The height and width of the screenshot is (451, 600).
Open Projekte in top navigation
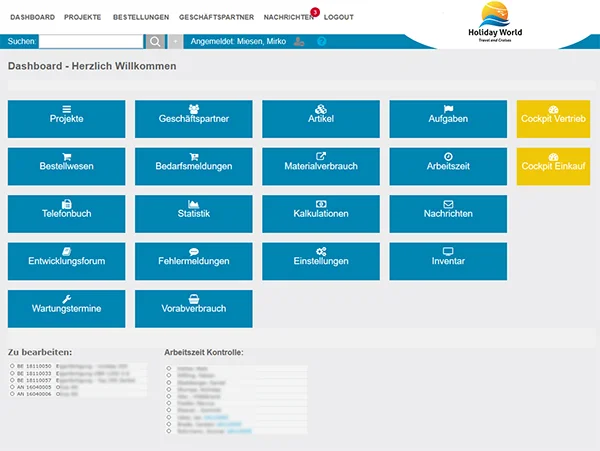83,17
